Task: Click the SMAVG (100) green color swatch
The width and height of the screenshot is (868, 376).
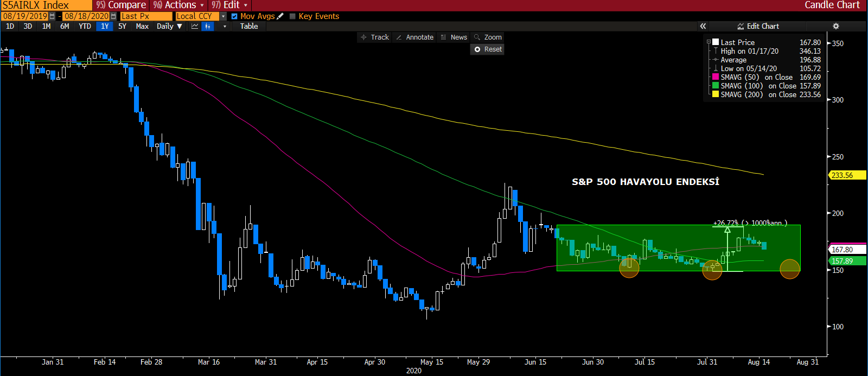Action: pyautogui.click(x=716, y=86)
